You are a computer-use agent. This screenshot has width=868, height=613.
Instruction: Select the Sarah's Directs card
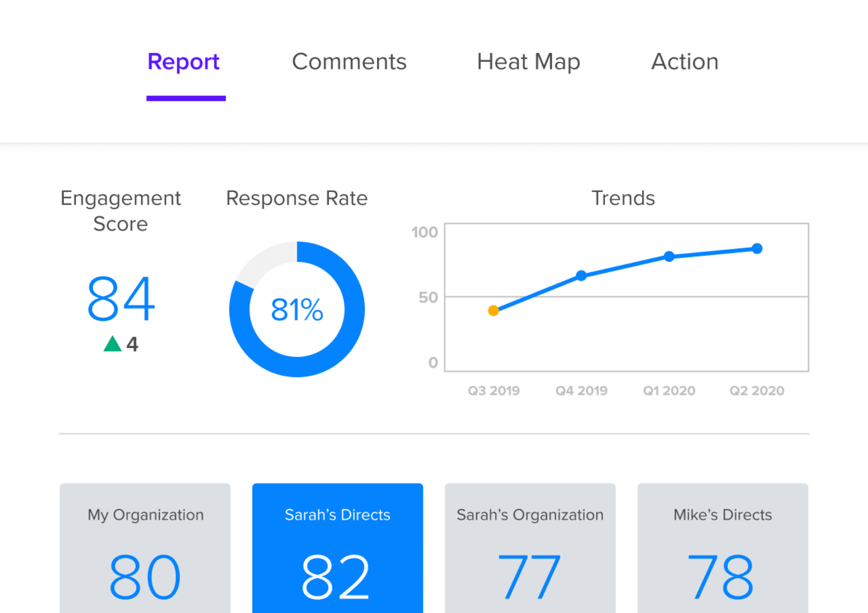[x=338, y=547]
